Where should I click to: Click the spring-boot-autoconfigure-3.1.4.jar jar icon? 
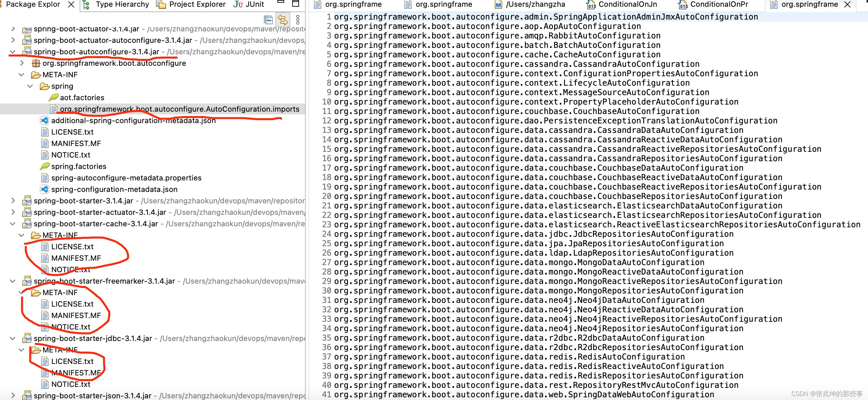pyautogui.click(x=27, y=52)
